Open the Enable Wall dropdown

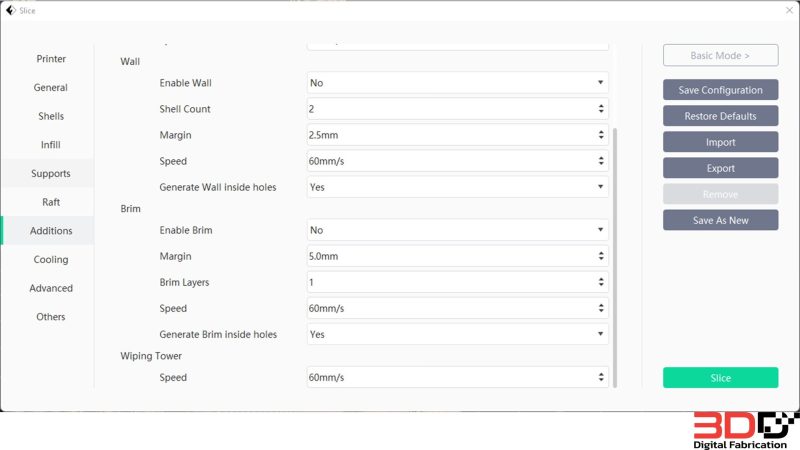(x=457, y=83)
